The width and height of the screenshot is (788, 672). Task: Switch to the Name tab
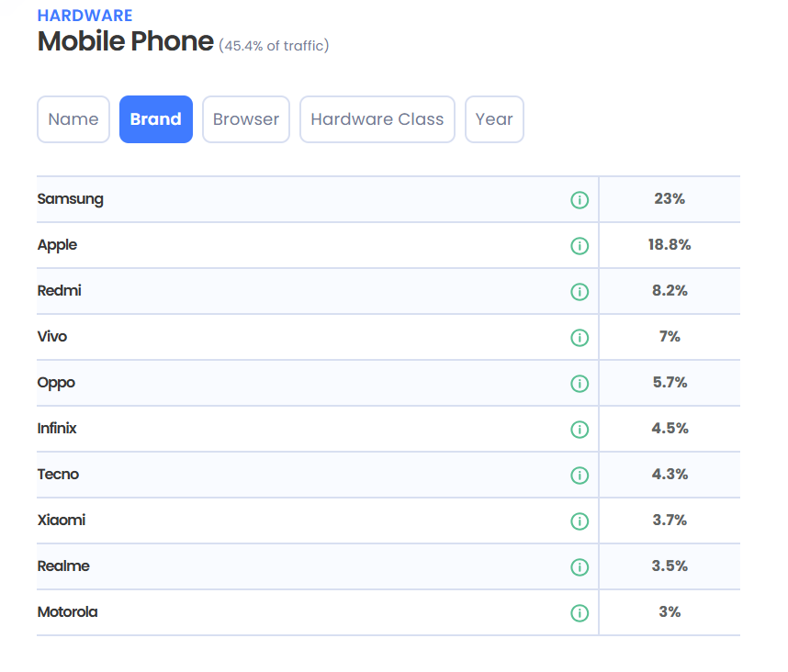(x=73, y=119)
